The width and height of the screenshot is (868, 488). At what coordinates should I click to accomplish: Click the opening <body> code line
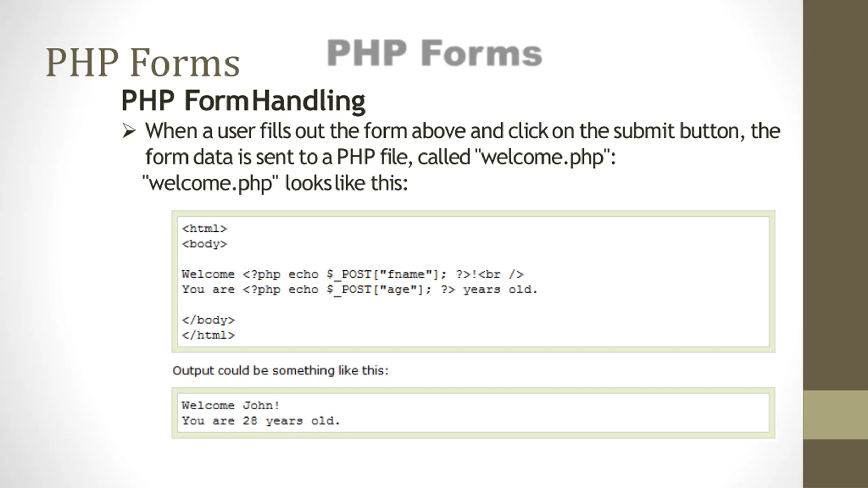point(204,244)
